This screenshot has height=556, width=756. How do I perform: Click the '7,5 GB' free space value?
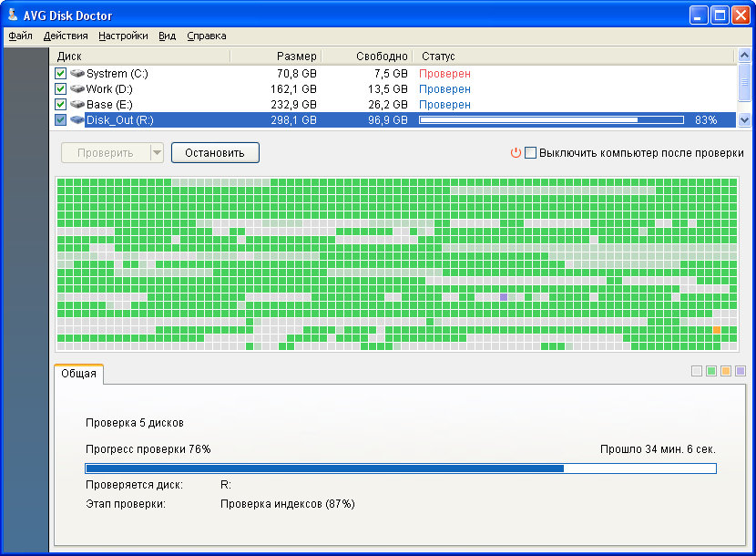[x=391, y=73]
